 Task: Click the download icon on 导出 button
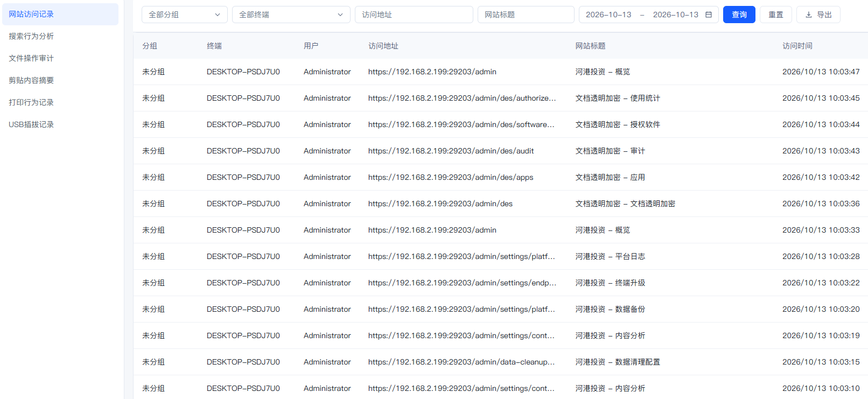pos(808,15)
